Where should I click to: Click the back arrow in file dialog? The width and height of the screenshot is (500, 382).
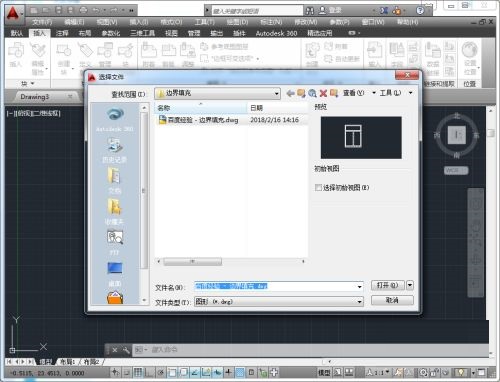pos(290,93)
